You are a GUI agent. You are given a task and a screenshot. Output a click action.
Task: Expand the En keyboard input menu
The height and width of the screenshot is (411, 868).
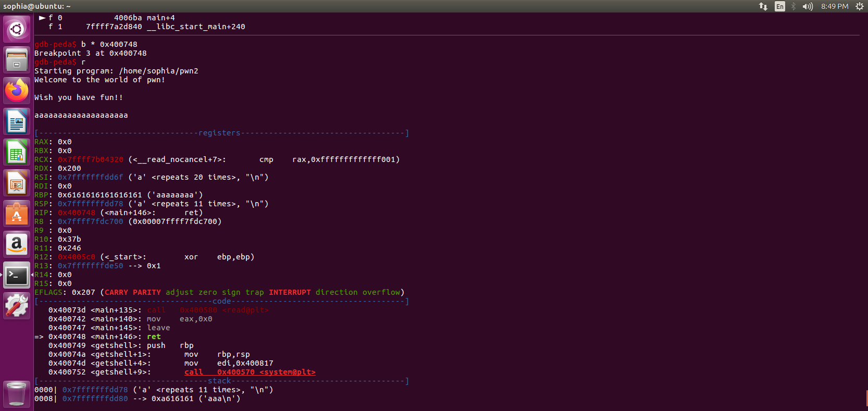click(x=779, y=6)
